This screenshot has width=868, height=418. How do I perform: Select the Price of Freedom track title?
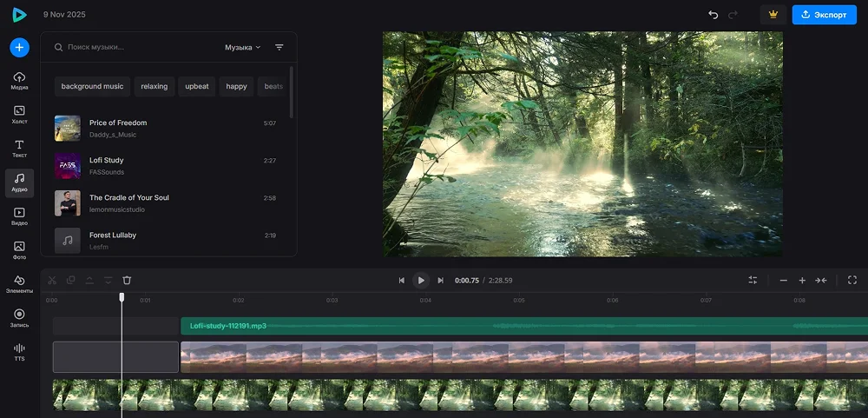(118, 123)
